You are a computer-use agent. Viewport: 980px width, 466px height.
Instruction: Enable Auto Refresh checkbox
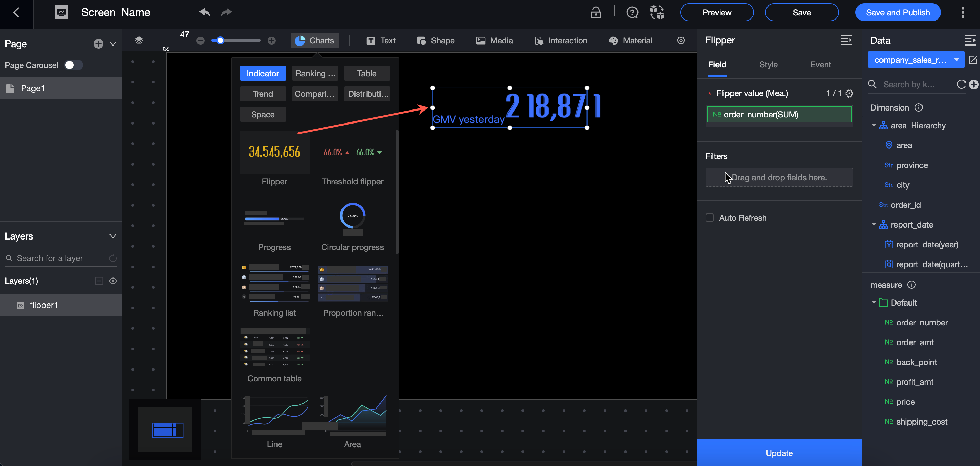[710, 218]
